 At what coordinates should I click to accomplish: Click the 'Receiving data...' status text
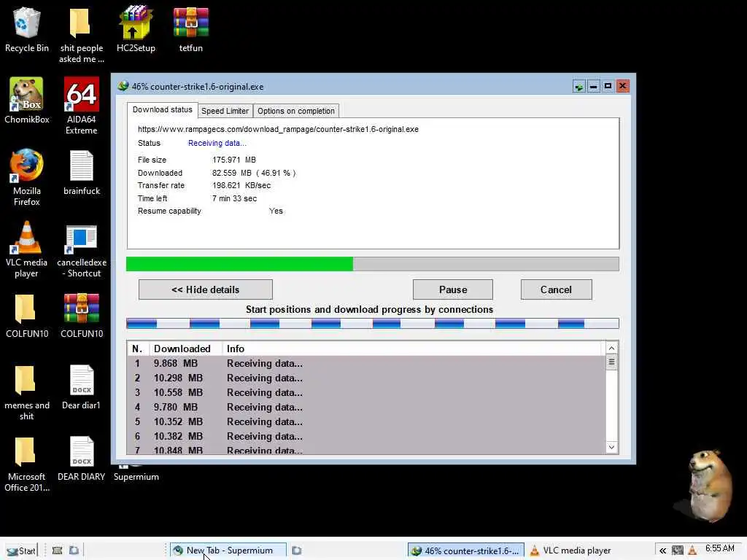pos(217,143)
